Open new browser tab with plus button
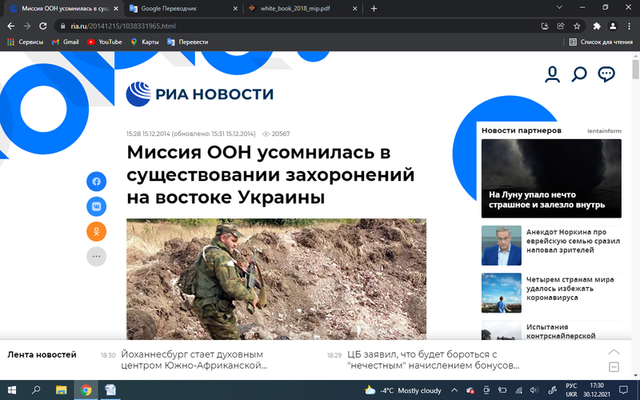Image resolution: width=640 pixels, height=400 pixels. point(374,8)
